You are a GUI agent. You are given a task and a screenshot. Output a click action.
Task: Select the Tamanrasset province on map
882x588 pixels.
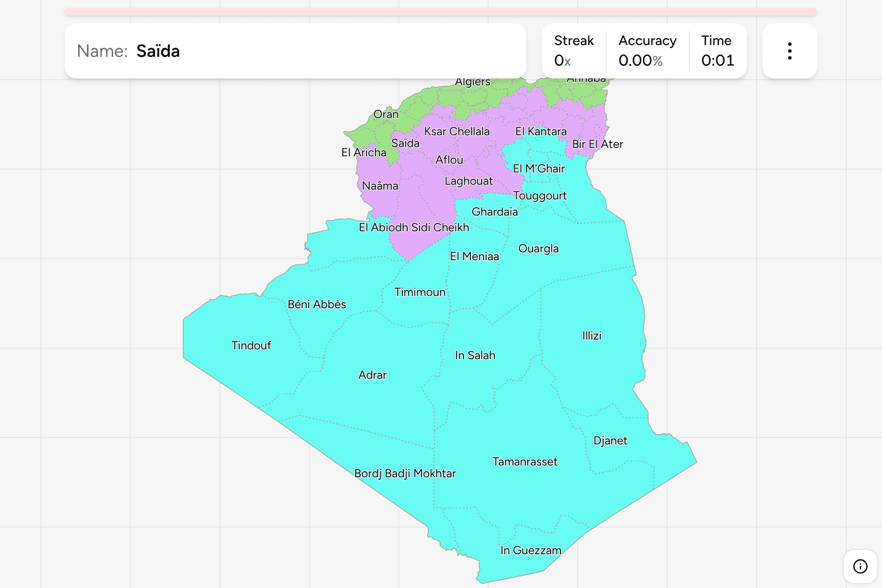click(x=525, y=462)
